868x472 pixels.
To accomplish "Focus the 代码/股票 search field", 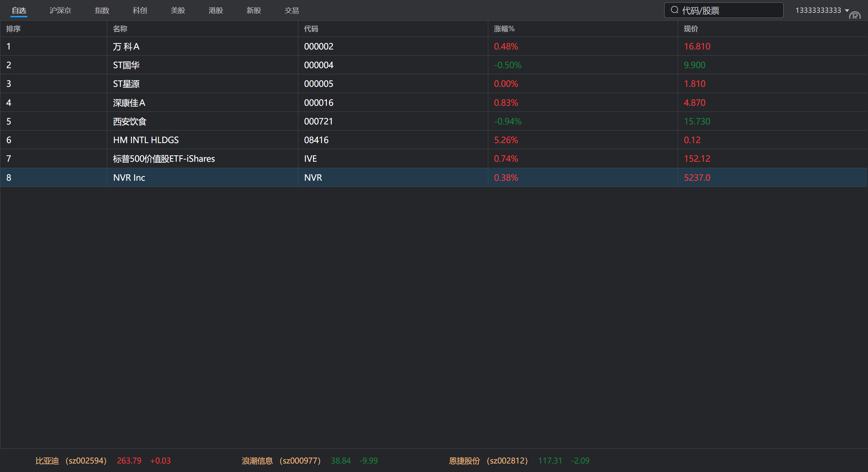I will (729, 11).
